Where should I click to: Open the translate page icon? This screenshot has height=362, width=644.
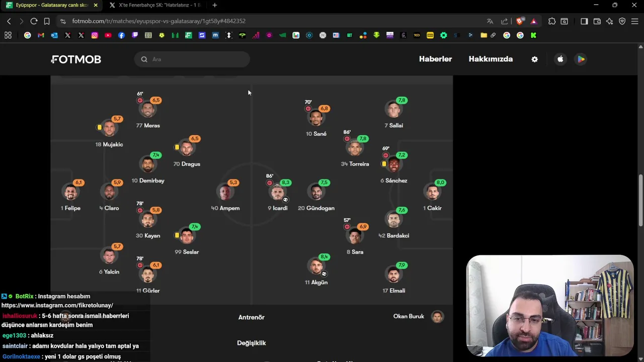[490, 21]
